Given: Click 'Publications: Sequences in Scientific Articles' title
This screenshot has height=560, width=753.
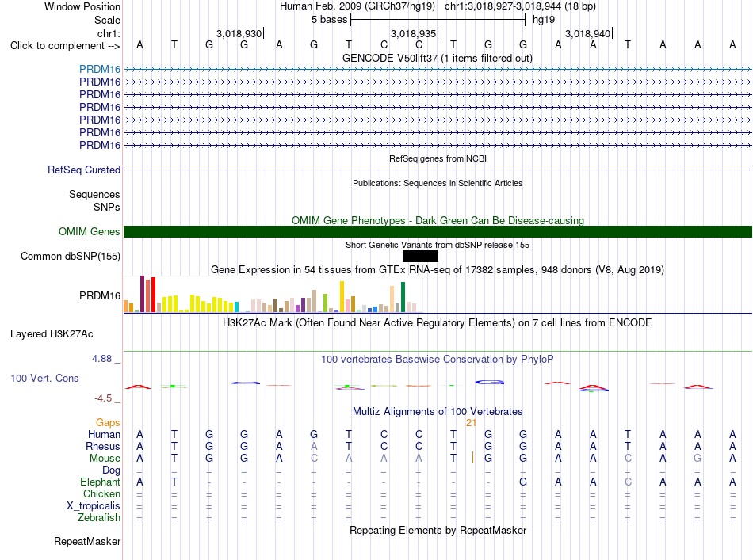Looking at the screenshot, I should click(x=438, y=183).
